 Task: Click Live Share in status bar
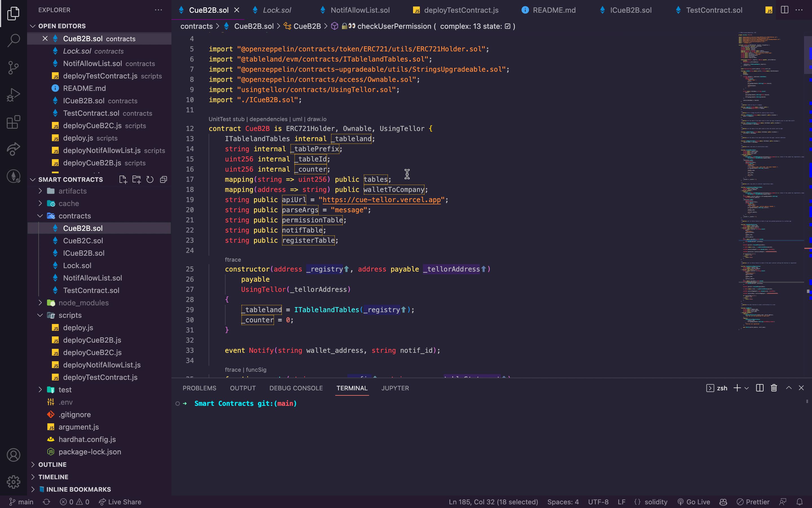120,502
